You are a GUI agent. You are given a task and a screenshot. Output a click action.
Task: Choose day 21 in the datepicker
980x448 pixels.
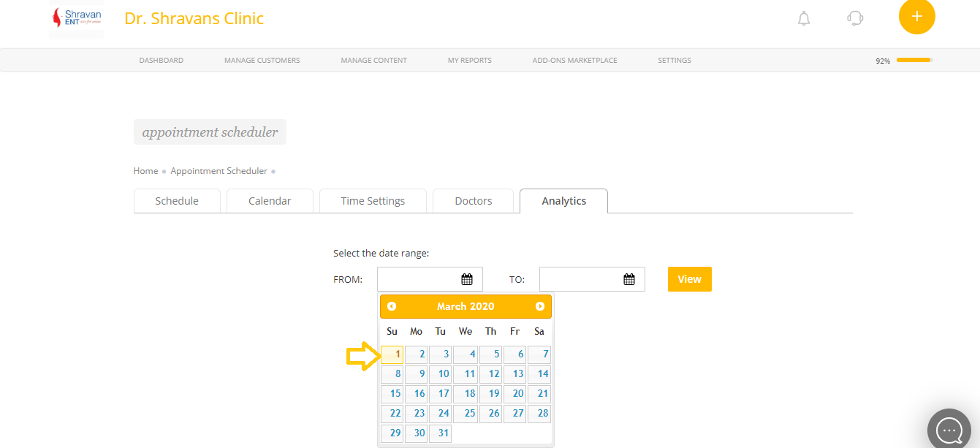coord(539,394)
